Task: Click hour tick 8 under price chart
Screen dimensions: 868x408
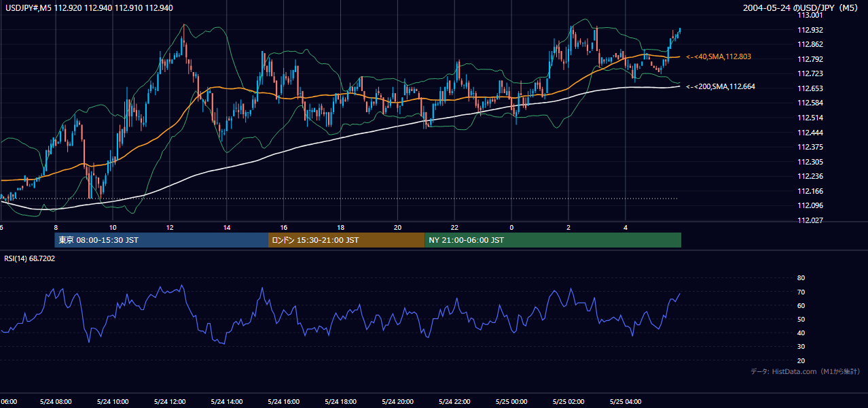Action: tap(56, 227)
